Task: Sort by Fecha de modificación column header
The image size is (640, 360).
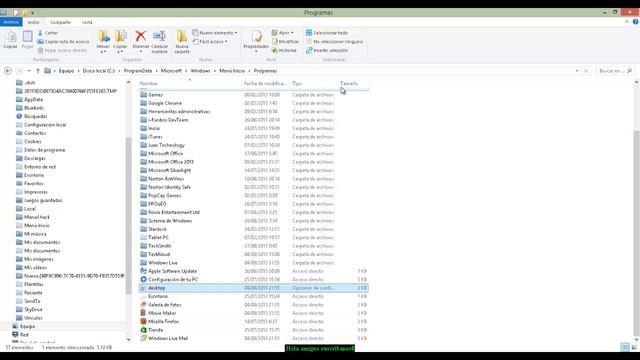Action: click(x=265, y=83)
